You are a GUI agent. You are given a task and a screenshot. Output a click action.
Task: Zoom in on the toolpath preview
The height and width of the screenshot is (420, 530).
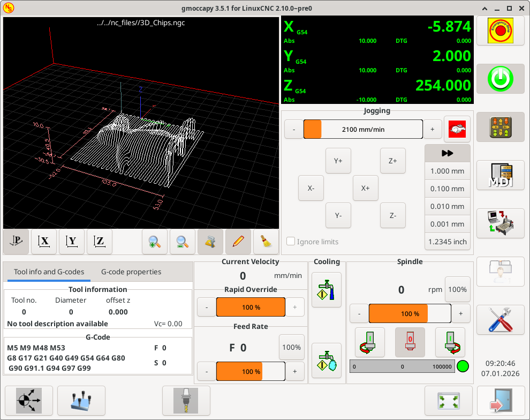tap(155, 242)
